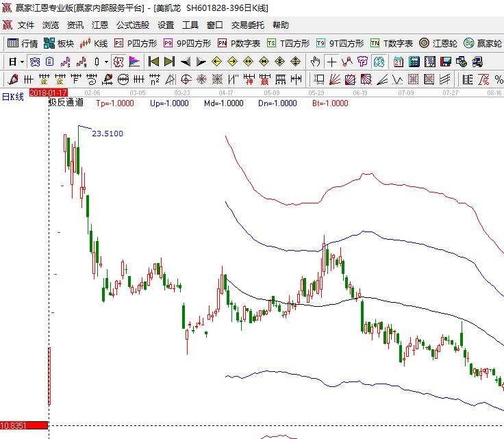Open the 资讯 menu
The width and height of the screenshot is (504, 439).
(x=75, y=25)
